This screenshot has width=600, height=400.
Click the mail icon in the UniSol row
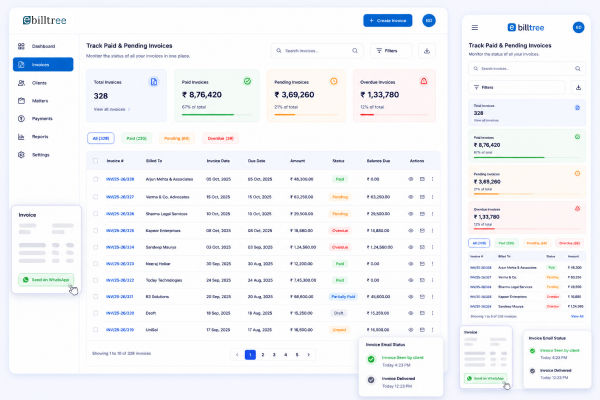[422, 330]
